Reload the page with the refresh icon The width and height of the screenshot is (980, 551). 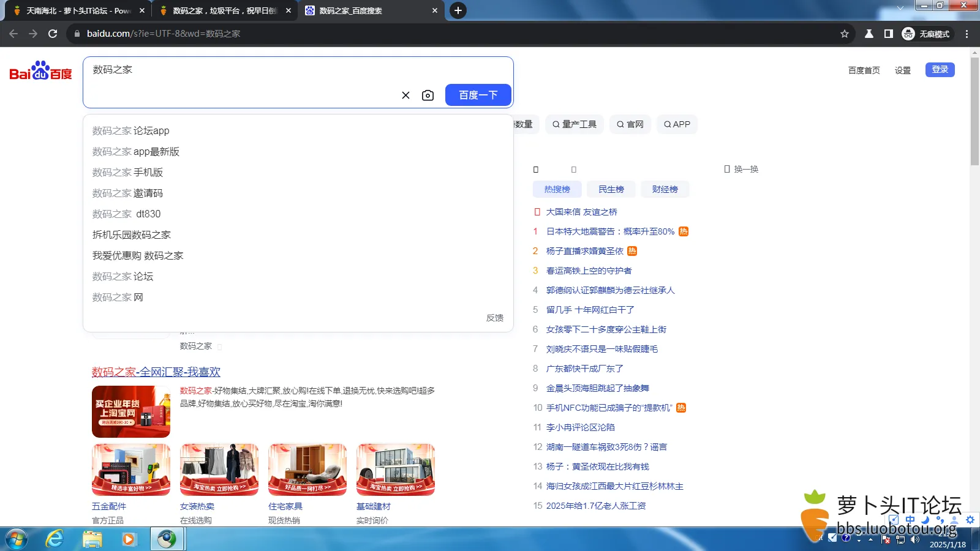coord(53,34)
